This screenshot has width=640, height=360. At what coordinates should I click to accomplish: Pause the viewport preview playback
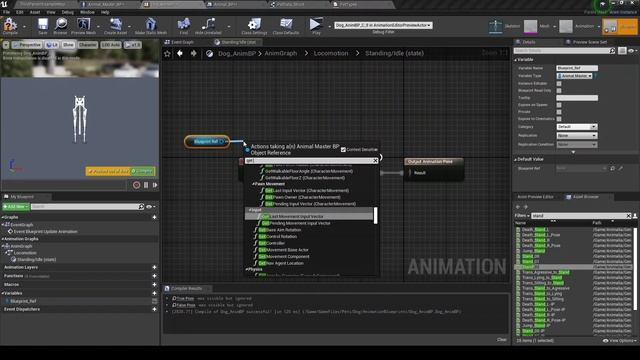146,185
